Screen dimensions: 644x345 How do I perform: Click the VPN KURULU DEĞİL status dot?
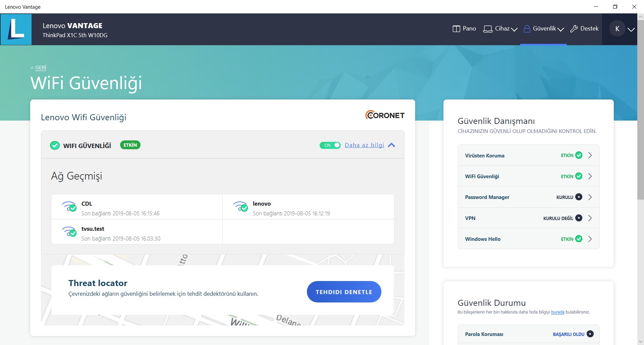[579, 218]
